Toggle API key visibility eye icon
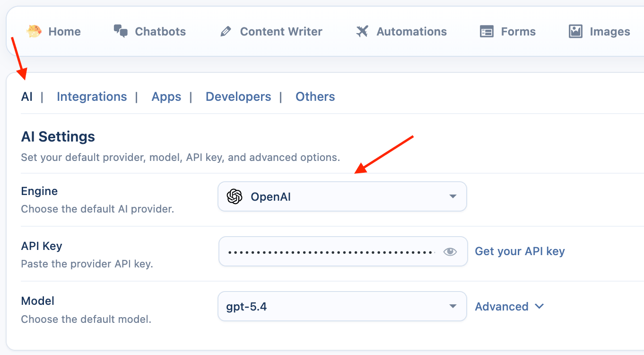The height and width of the screenshot is (355, 644). click(450, 252)
